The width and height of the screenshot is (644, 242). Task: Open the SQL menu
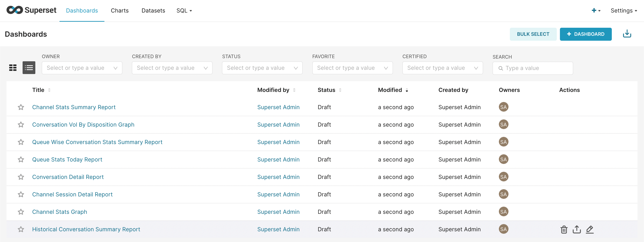pyautogui.click(x=184, y=11)
